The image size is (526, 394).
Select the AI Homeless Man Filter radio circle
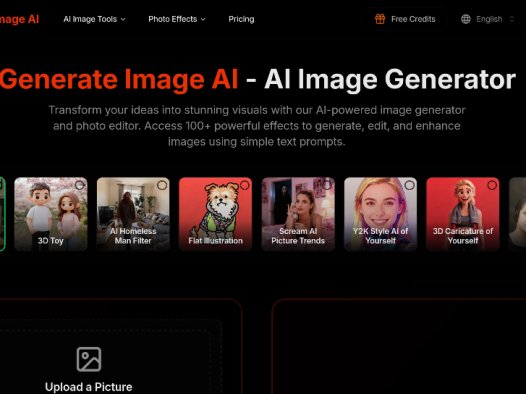162,185
